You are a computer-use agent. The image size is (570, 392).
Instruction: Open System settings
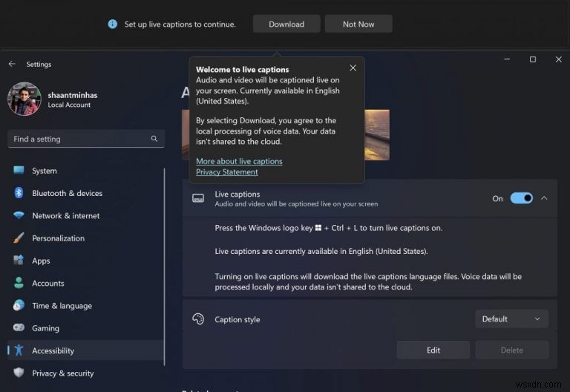85,171
